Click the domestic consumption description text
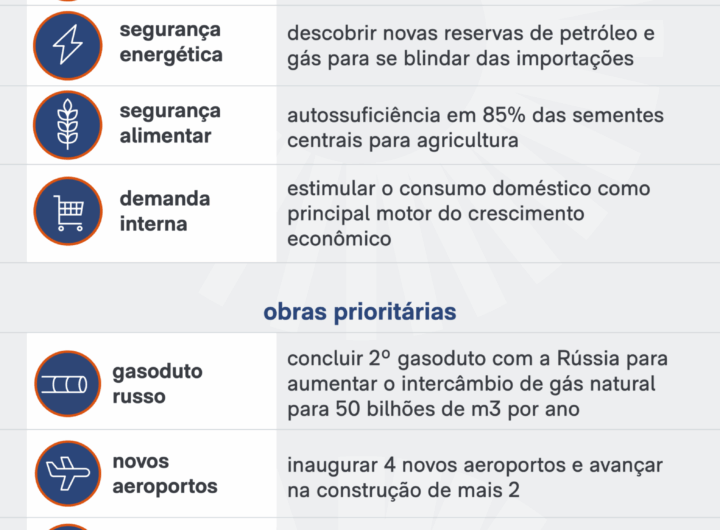The height and width of the screenshot is (530, 720). [468, 214]
